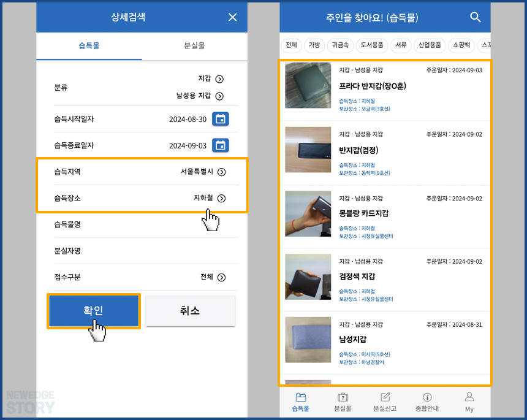The height and width of the screenshot is (420, 527).
Task: Open 종합안내 via the info icon
Action: coord(427,402)
